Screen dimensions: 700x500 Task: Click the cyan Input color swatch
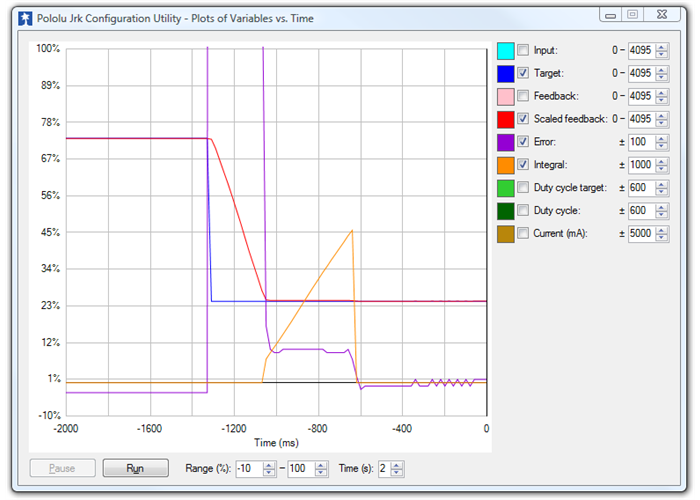point(506,50)
